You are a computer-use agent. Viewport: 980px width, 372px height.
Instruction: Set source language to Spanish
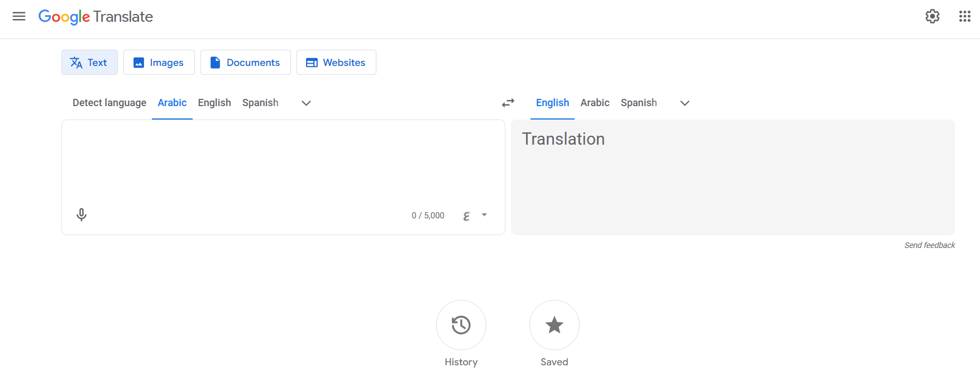(260, 103)
